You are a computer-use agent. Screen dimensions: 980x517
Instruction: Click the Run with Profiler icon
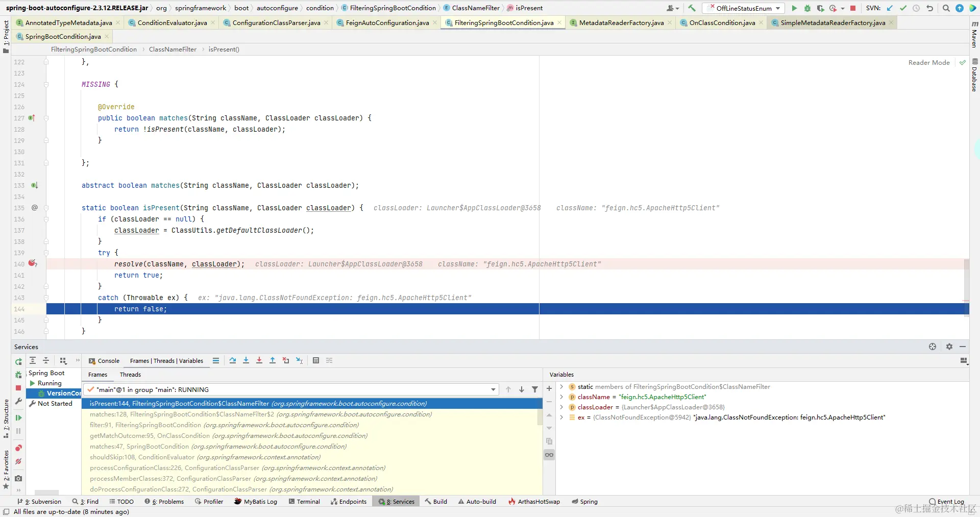[833, 8]
